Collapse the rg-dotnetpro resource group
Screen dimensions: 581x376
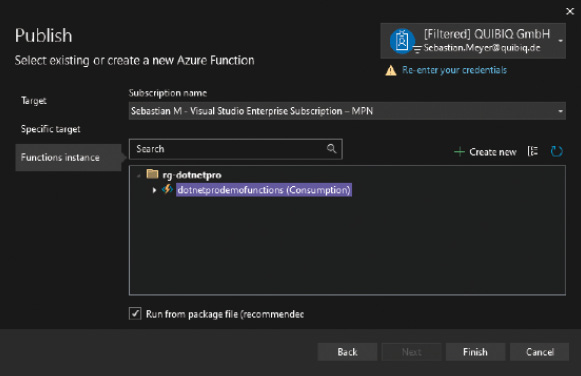pos(139,176)
